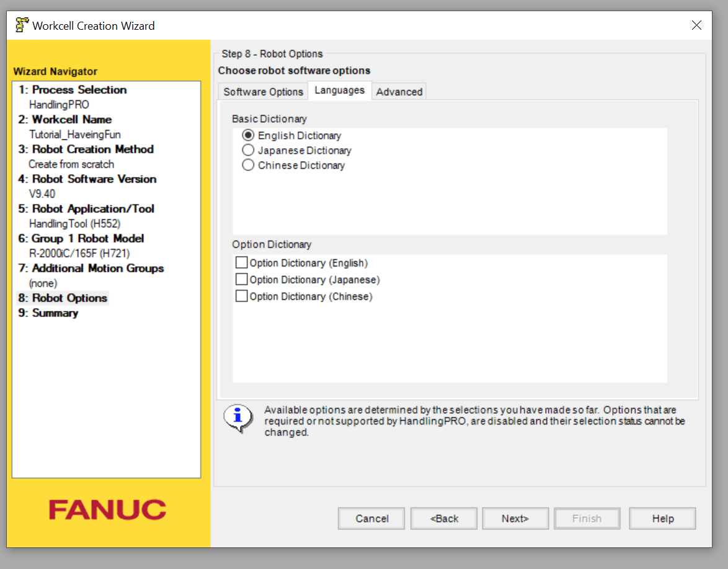The image size is (728, 569).
Task: Select the Chinese Dictionary radio button
Action: click(x=248, y=165)
